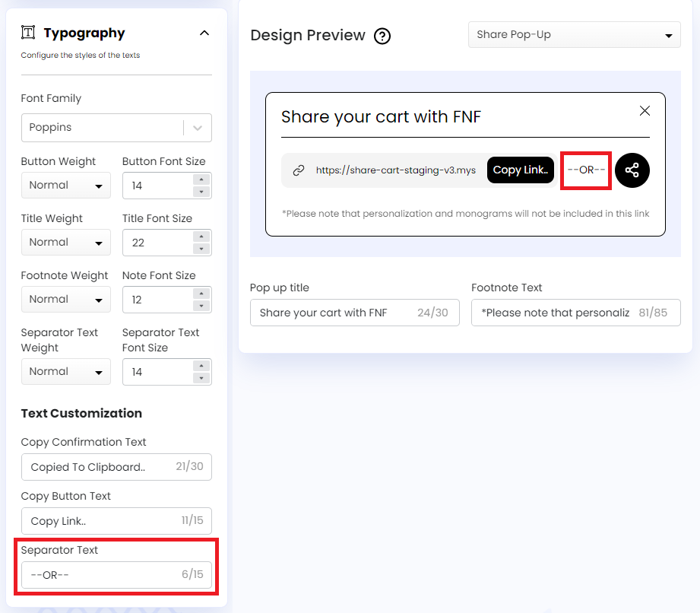Click the Separator Text input field
700x613 pixels.
[x=99, y=575]
